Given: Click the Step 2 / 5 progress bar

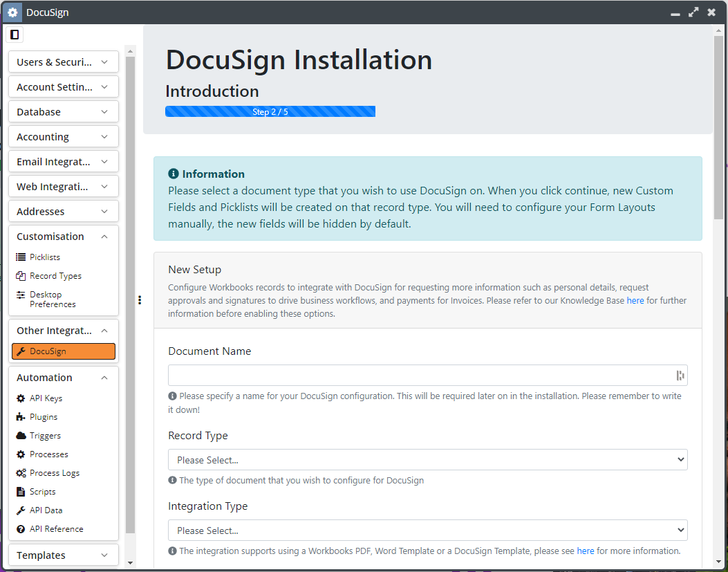Looking at the screenshot, I should tap(270, 111).
